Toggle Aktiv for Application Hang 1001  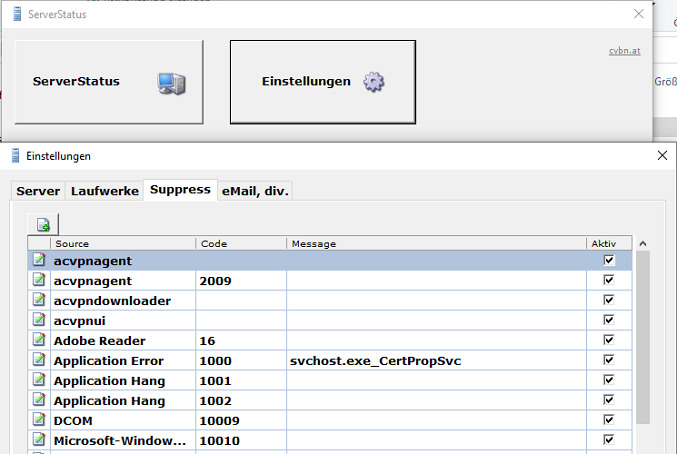(609, 380)
